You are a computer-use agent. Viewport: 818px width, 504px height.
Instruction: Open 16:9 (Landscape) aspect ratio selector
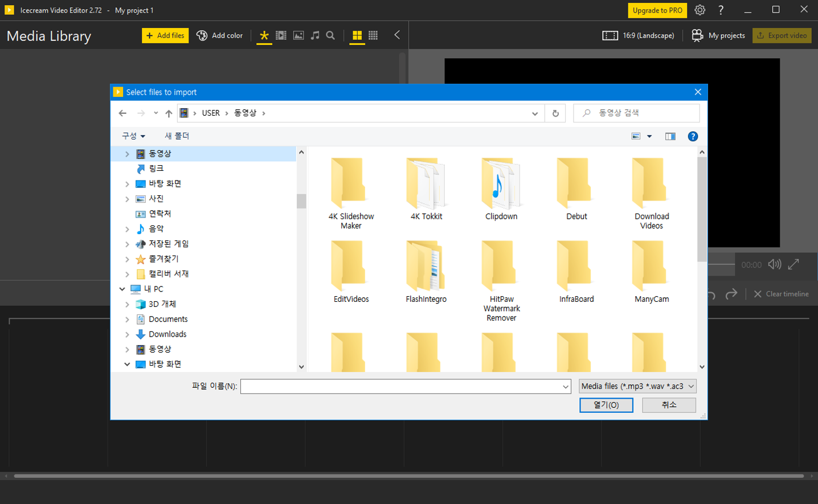[638, 35]
